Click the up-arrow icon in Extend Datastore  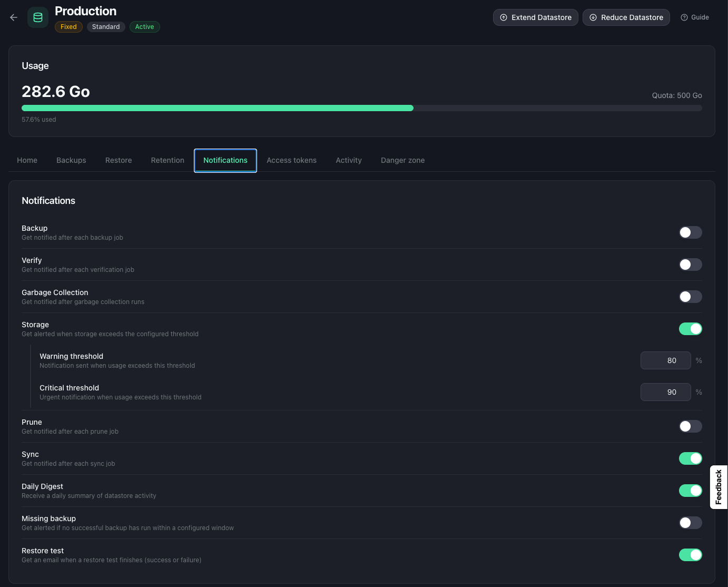point(504,17)
